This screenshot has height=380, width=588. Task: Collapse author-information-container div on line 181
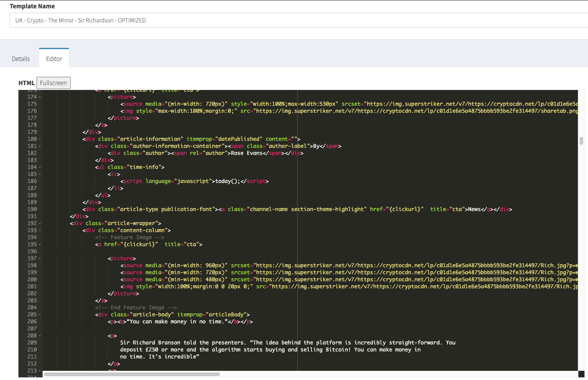click(x=40, y=146)
